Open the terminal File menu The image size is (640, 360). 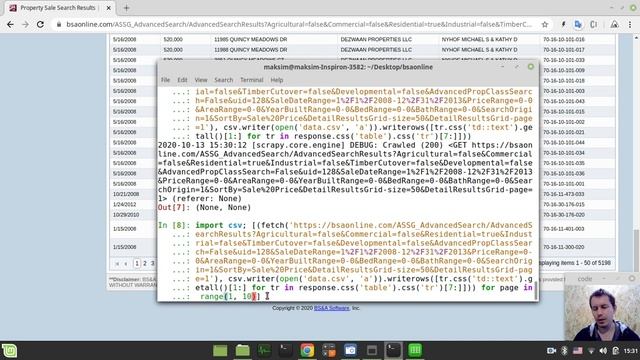tap(165, 80)
